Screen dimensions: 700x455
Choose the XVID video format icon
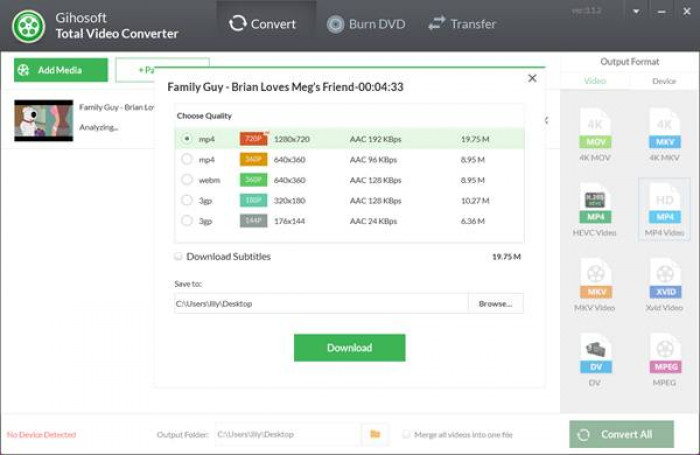(x=665, y=278)
